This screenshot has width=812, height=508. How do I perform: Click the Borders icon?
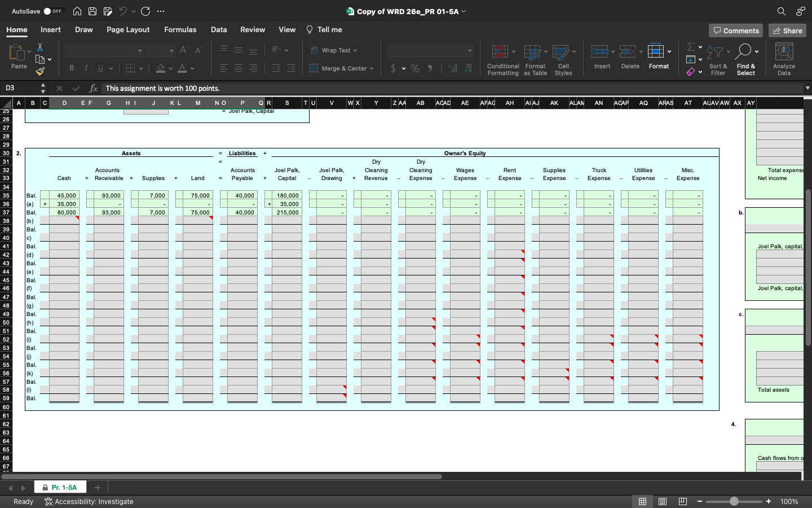coord(131,68)
